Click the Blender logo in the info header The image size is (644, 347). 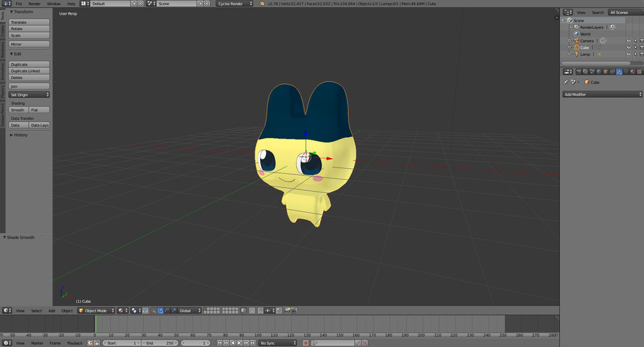[x=262, y=3]
